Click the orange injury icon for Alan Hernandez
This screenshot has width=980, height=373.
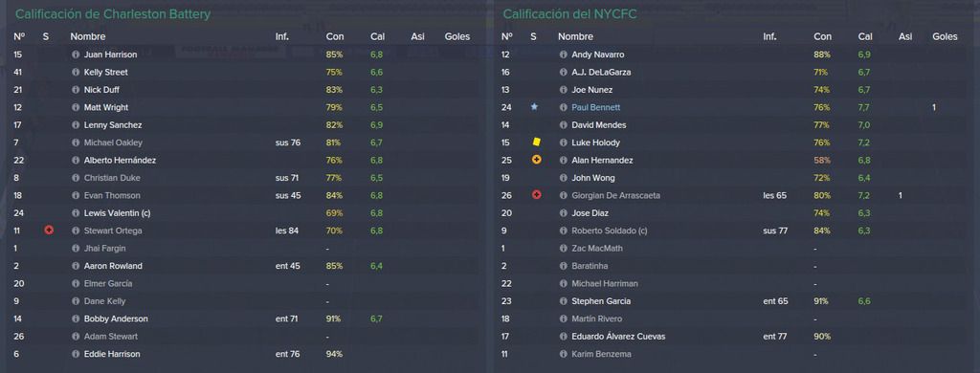click(x=536, y=160)
